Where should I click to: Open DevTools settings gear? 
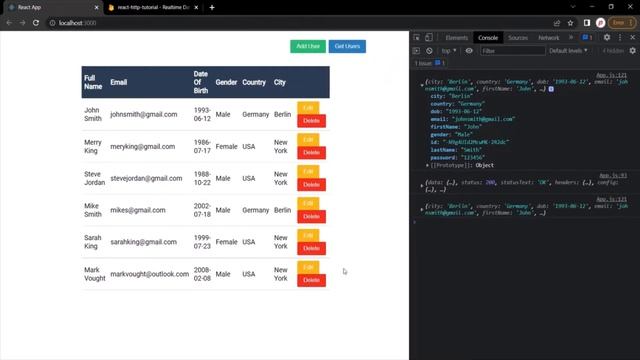point(607,38)
